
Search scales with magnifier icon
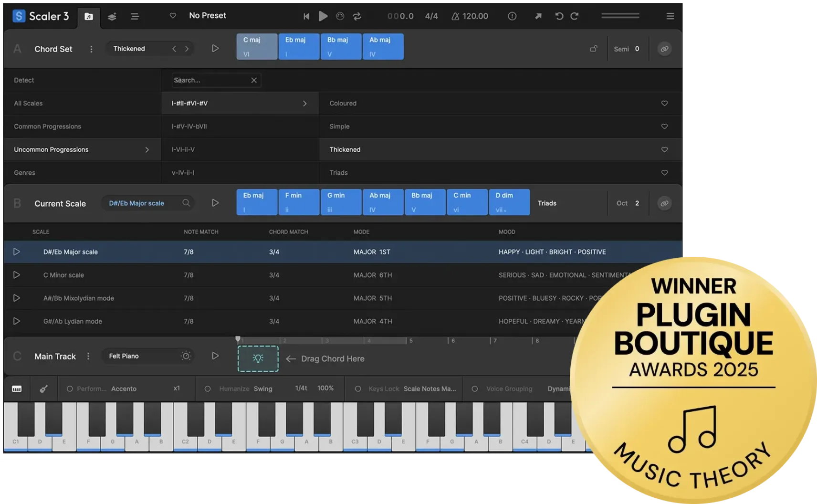coord(186,203)
